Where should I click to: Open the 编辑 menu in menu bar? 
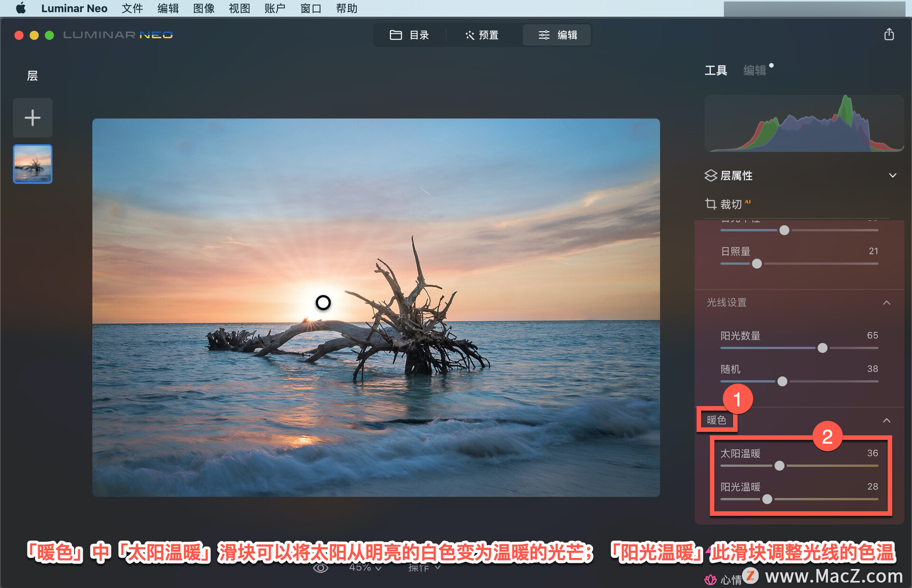168,8
